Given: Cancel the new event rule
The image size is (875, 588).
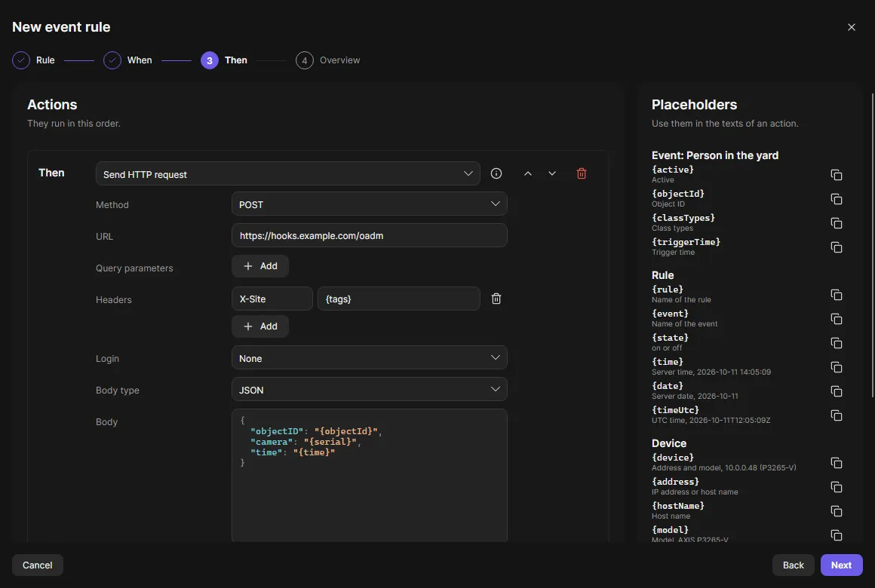Looking at the screenshot, I should pyautogui.click(x=38, y=565).
